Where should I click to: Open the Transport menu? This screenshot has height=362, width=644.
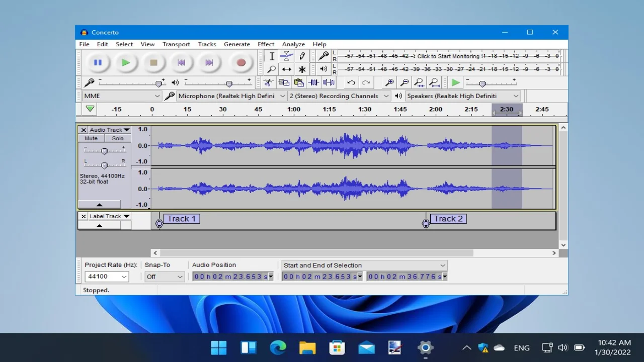point(176,44)
